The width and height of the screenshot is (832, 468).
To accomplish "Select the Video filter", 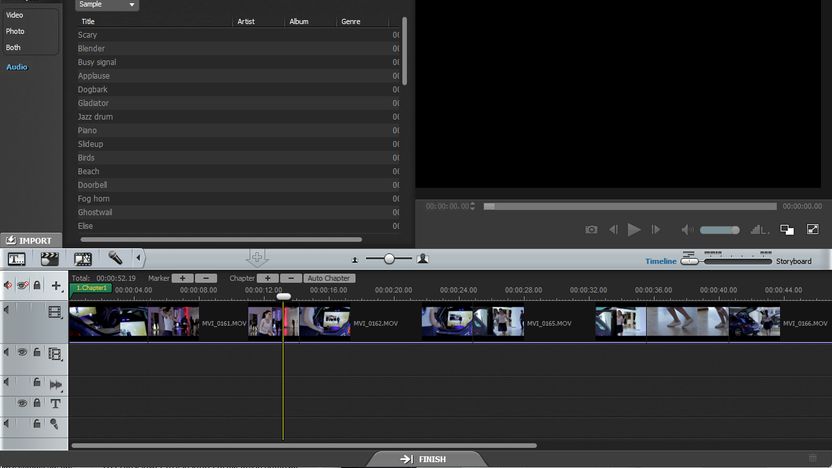I will (14, 15).
